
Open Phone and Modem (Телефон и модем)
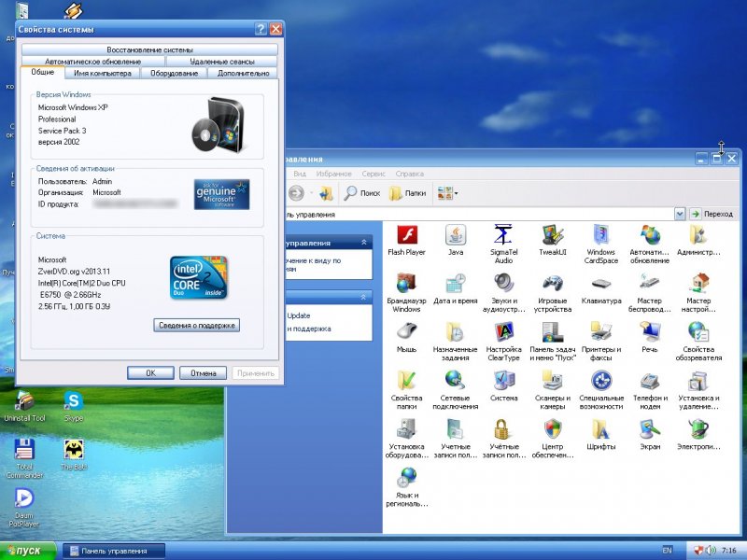click(650, 389)
